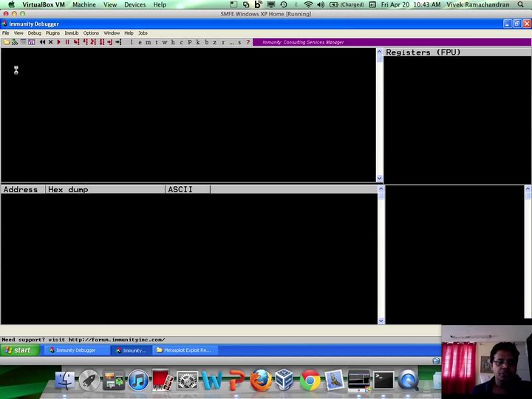The width and height of the screenshot is (532, 399).
Task: Show call stack with 'k' button
Action: (198, 42)
